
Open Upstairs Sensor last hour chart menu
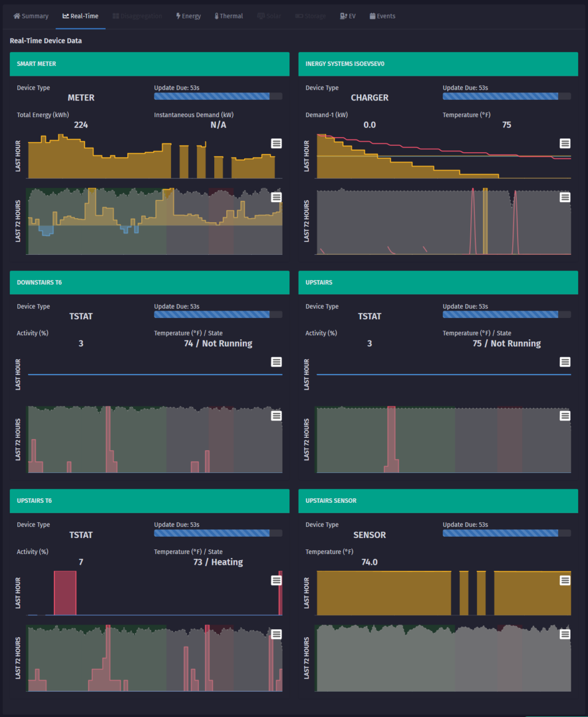[x=565, y=580]
